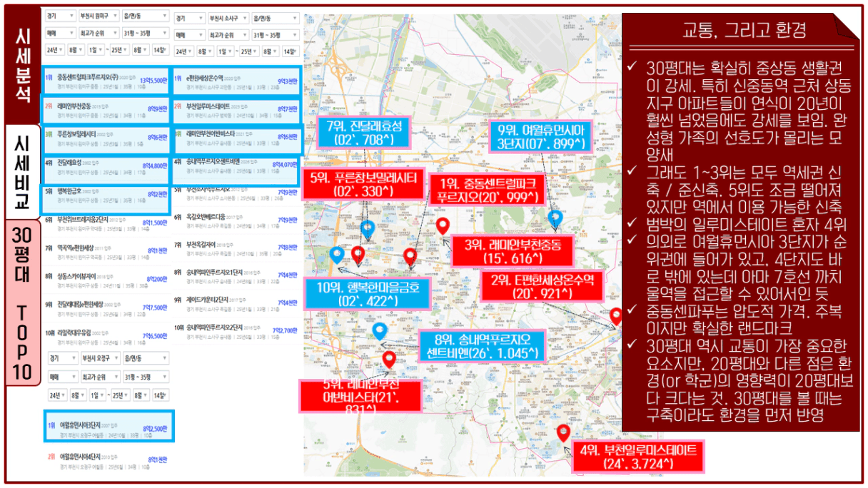Open 25년 end-year dropdown in 소사구 filters
Image resolution: width=868 pixels, height=488 pixels.
click(x=248, y=51)
